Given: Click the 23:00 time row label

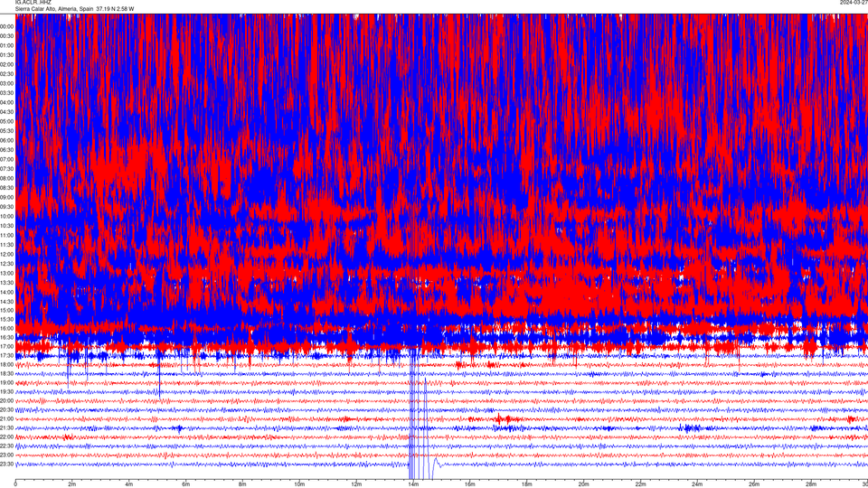Looking at the screenshot, I should click(x=6, y=455).
